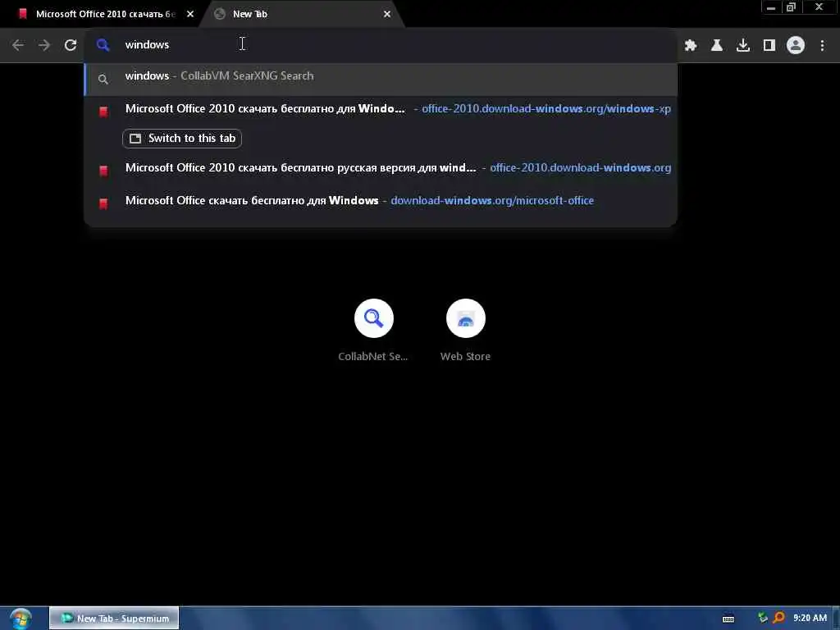Go forward with the forward arrow
The image size is (840, 630).
44,45
